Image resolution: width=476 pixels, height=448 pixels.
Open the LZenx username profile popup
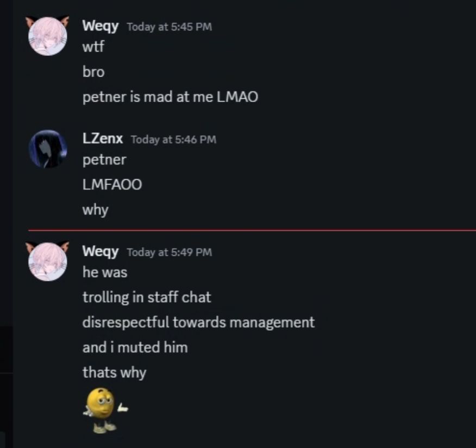coord(103,138)
